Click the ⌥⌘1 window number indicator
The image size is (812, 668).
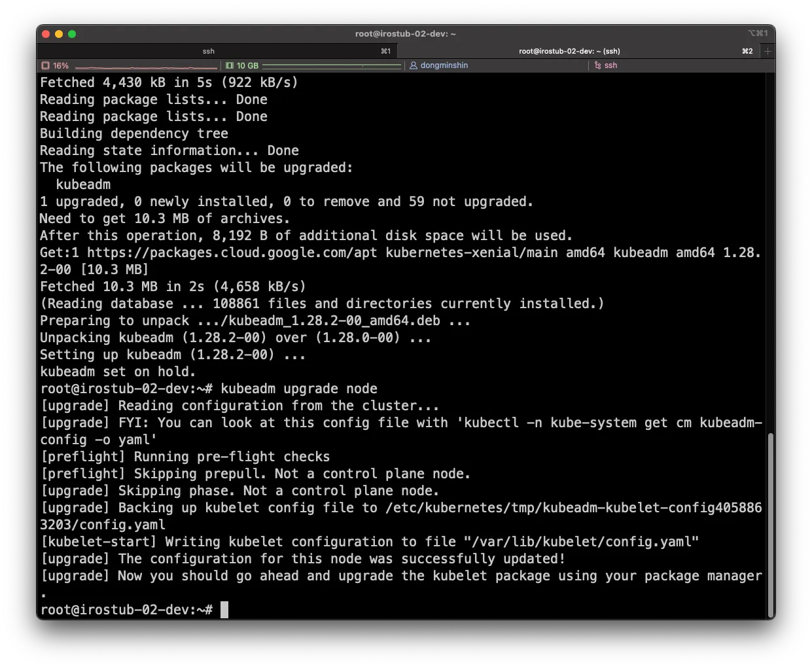pyautogui.click(x=758, y=33)
